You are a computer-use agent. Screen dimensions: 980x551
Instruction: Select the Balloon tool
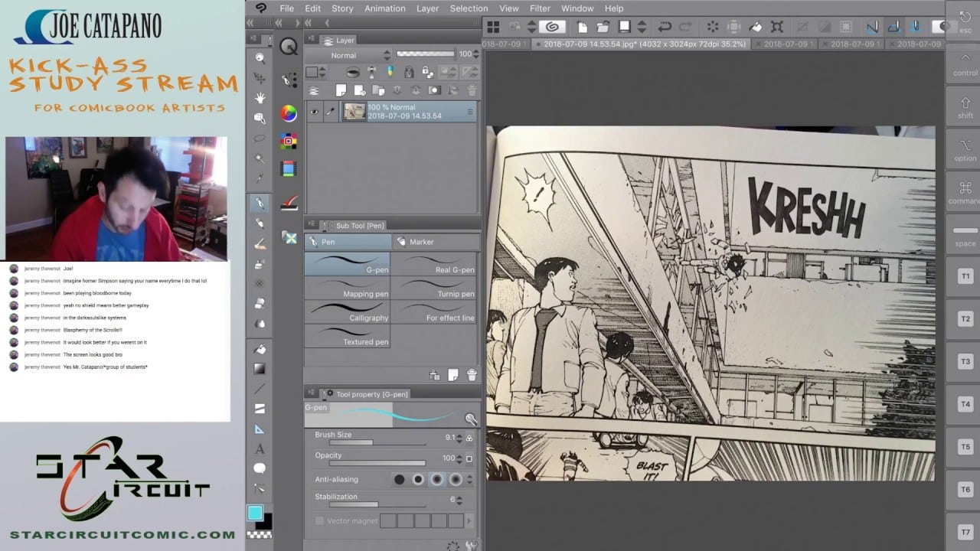tap(260, 468)
